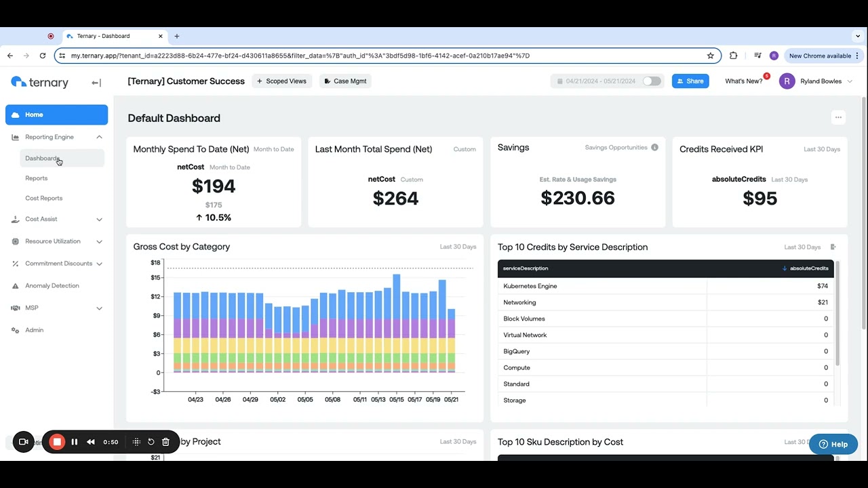The width and height of the screenshot is (868, 488).
Task: Open the Chrome extensions puzzle icon
Action: pyautogui.click(x=733, y=56)
